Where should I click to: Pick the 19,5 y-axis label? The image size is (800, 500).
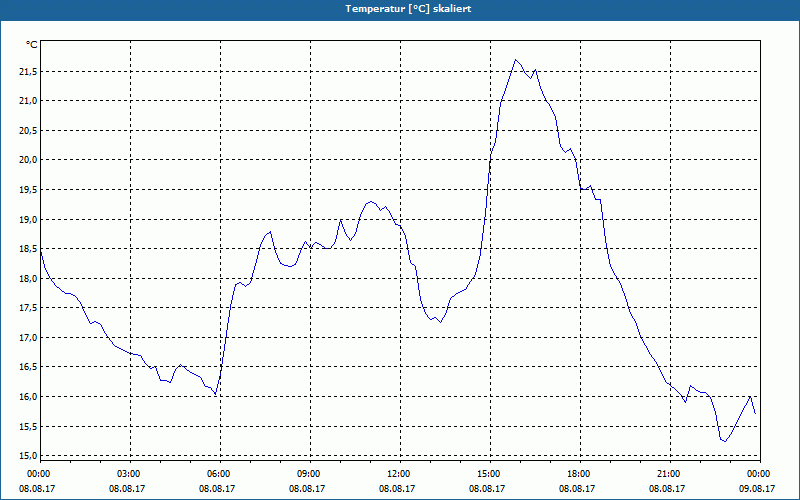(28, 190)
